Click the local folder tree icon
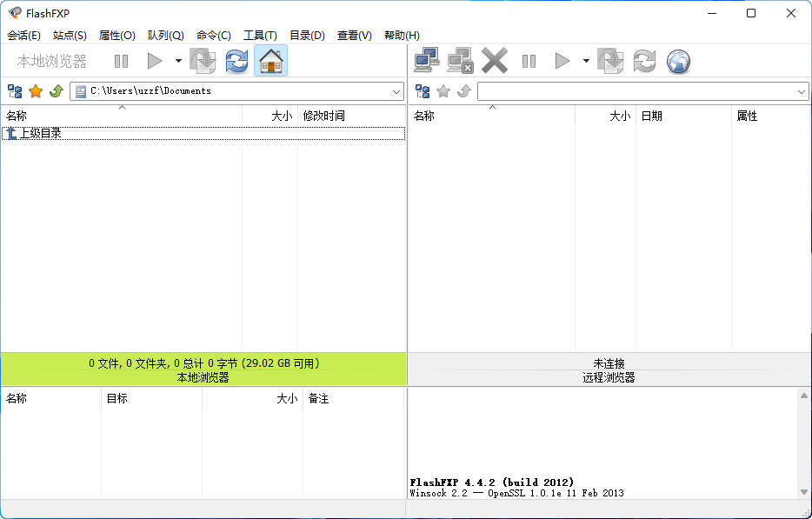 tap(15, 91)
